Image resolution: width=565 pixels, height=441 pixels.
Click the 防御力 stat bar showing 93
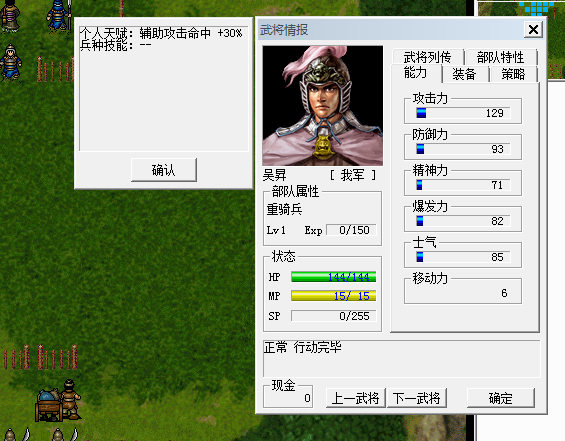click(x=463, y=149)
